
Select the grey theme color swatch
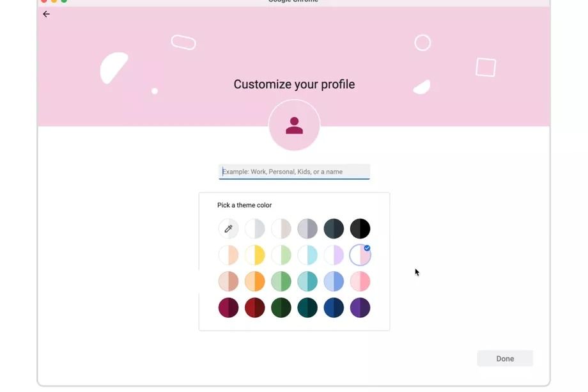pyautogui.click(x=307, y=228)
